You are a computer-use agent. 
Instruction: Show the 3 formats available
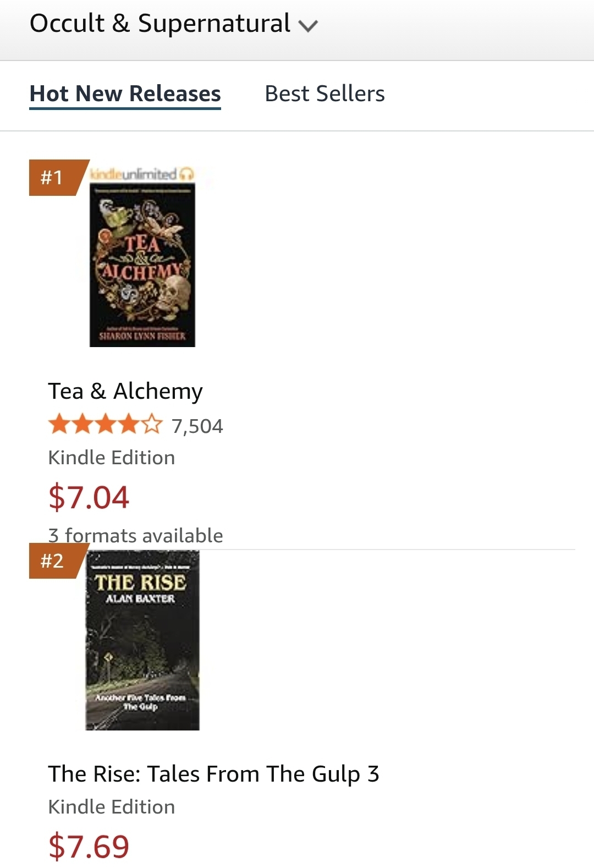(135, 536)
